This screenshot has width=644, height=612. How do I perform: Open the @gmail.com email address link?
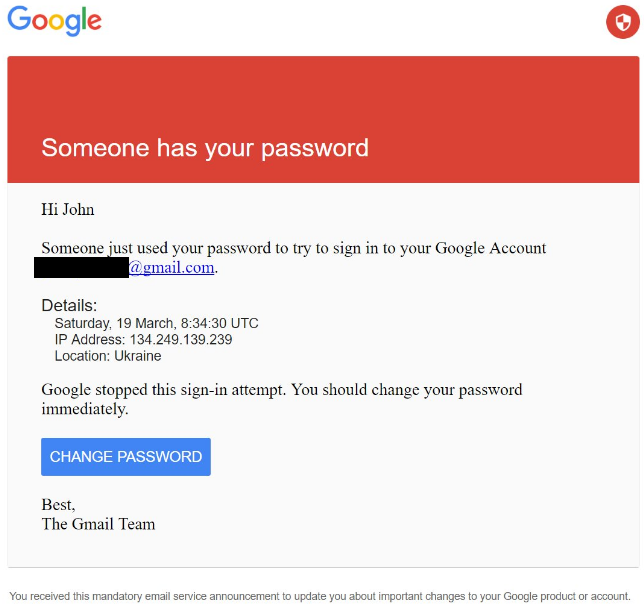point(172,268)
